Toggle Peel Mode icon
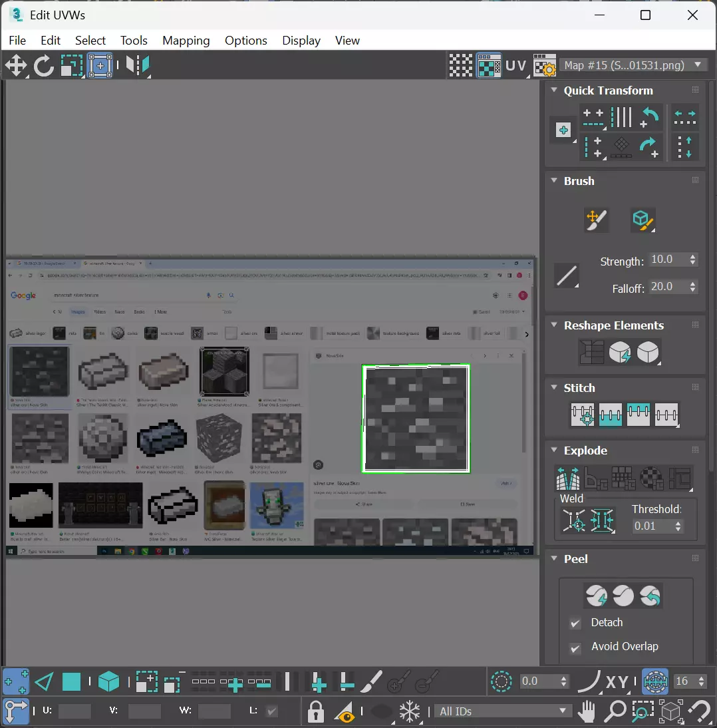The width and height of the screenshot is (717, 728). click(x=623, y=596)
